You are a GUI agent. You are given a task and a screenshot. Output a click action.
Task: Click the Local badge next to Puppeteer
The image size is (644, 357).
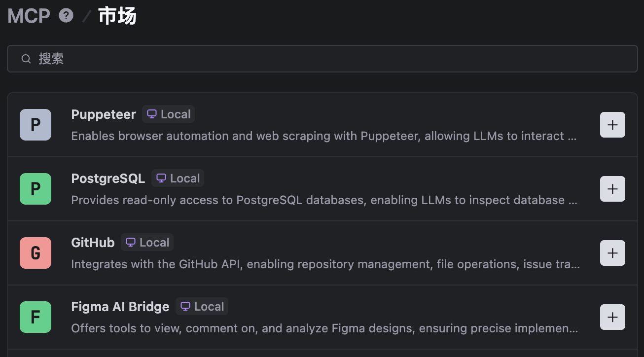click(x=169, y=114)
